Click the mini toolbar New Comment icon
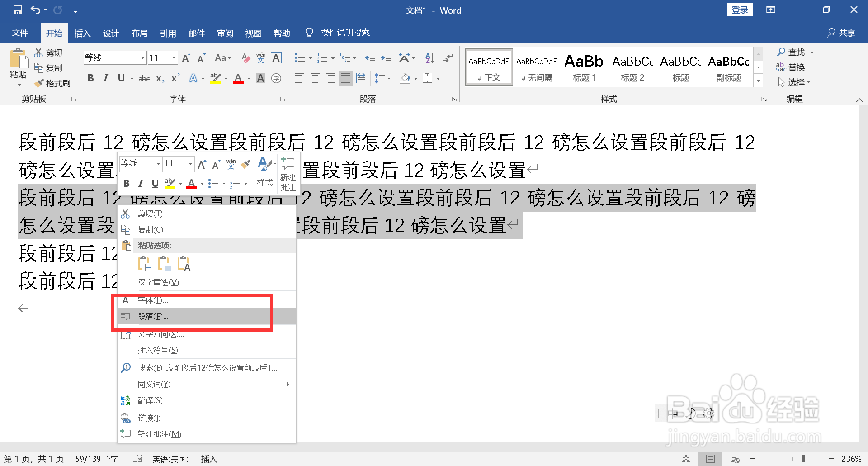The image size is (868, 466). [x=288, y=175]
